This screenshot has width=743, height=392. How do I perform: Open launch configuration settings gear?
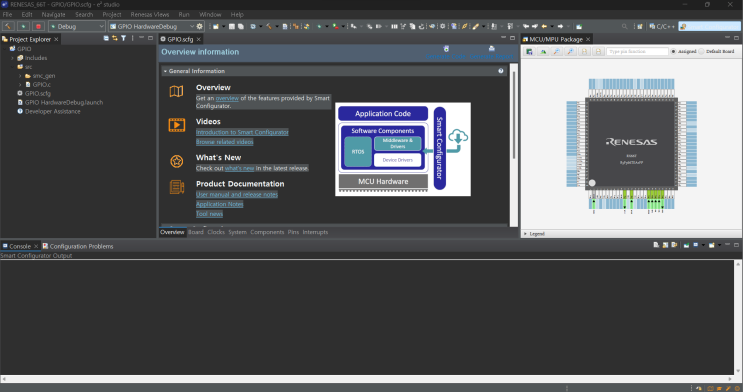click(199, 27)
